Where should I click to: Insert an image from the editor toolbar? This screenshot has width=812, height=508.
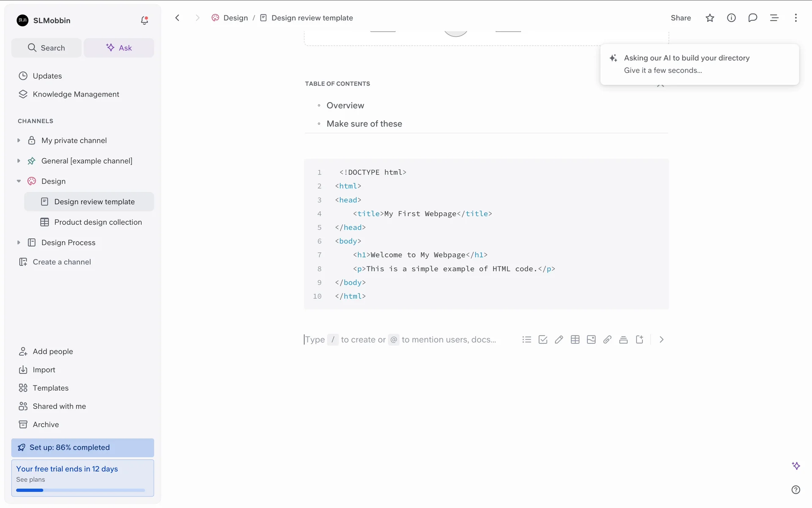(591, 340)
